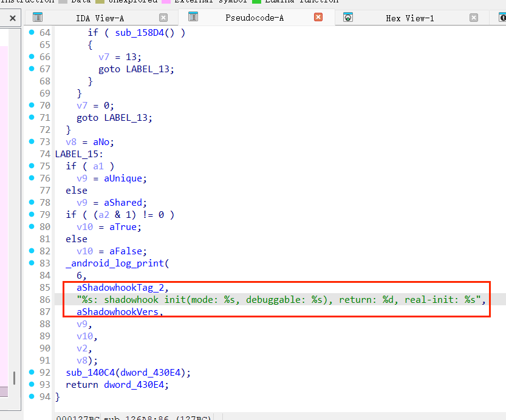Toggle breakpoint dot on line 83
The image size is (506, 420).
point(32,263)
